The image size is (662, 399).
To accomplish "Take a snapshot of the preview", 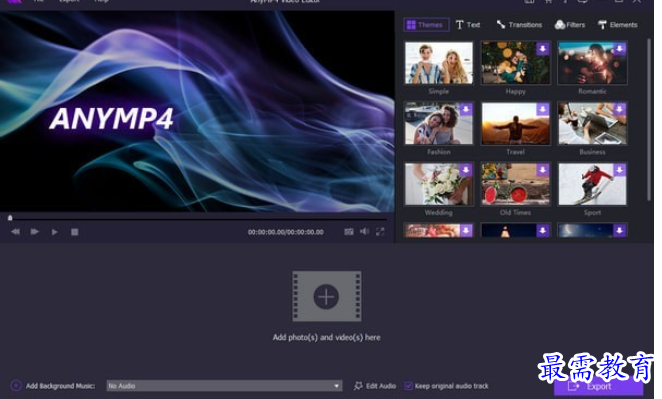I will point(349,232).
